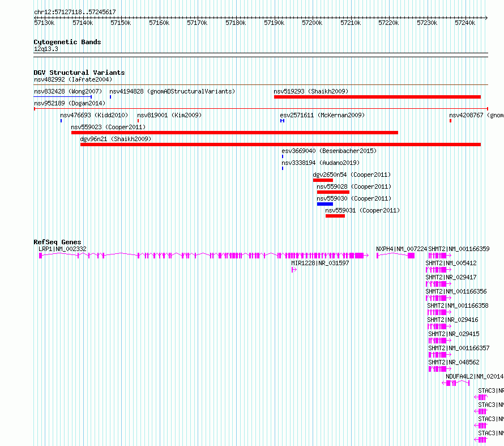The image size is (504, 446).
Task: Click the Cytogenetic Bands track title
Action: tap(67, 42)
